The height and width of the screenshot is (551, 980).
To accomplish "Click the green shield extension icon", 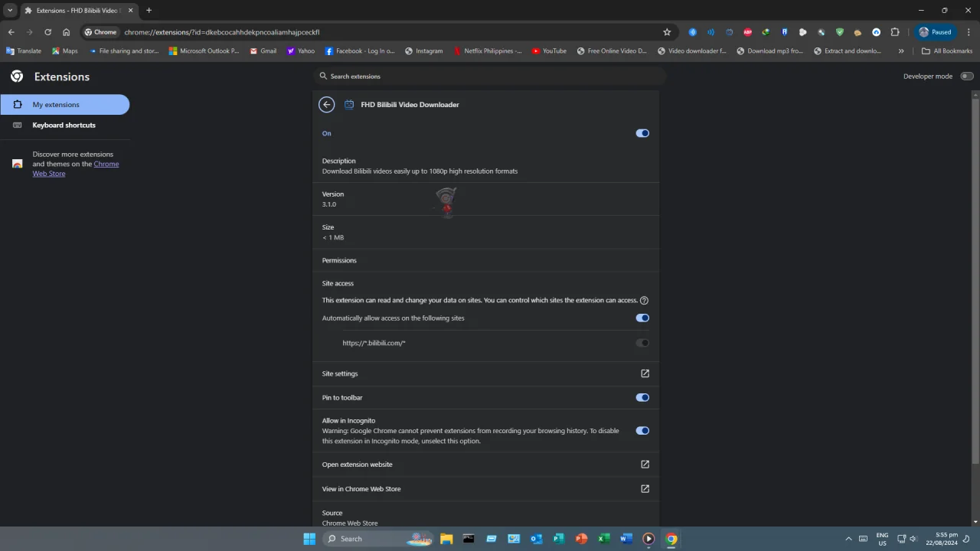I will pos(840,32).
